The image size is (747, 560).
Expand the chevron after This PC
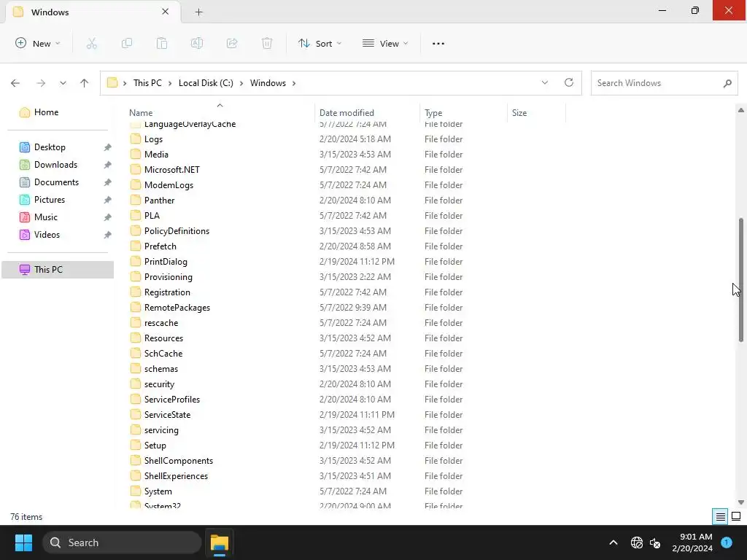[x=170, y=83]
